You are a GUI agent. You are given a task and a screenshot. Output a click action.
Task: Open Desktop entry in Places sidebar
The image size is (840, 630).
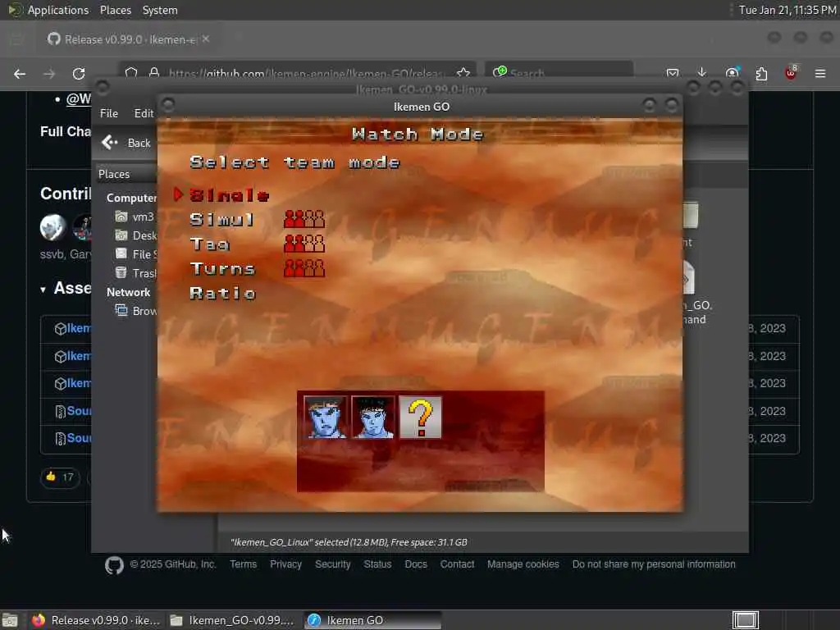pos(135,235)
